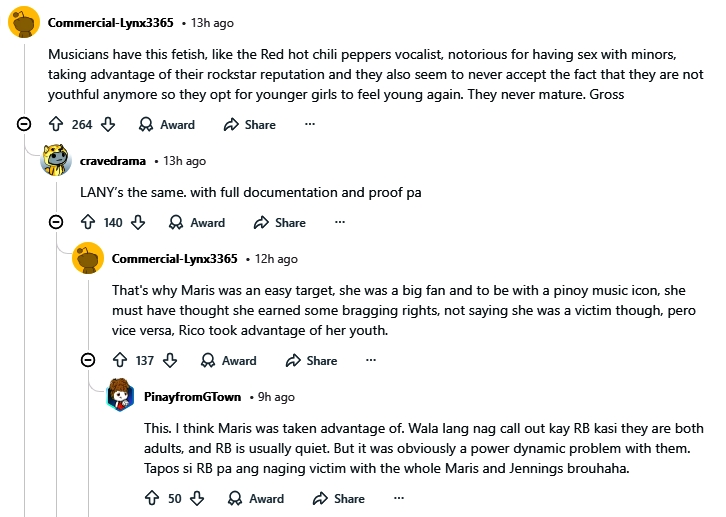Open cravedrama's user profile link
This screenshot has height=517, width=726.
coord(113,161)
